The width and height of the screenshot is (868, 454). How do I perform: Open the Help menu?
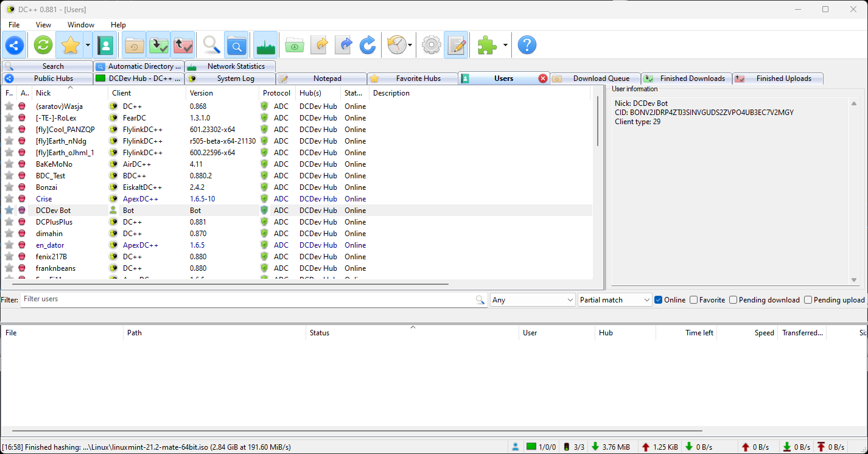[x=118, y=25]
